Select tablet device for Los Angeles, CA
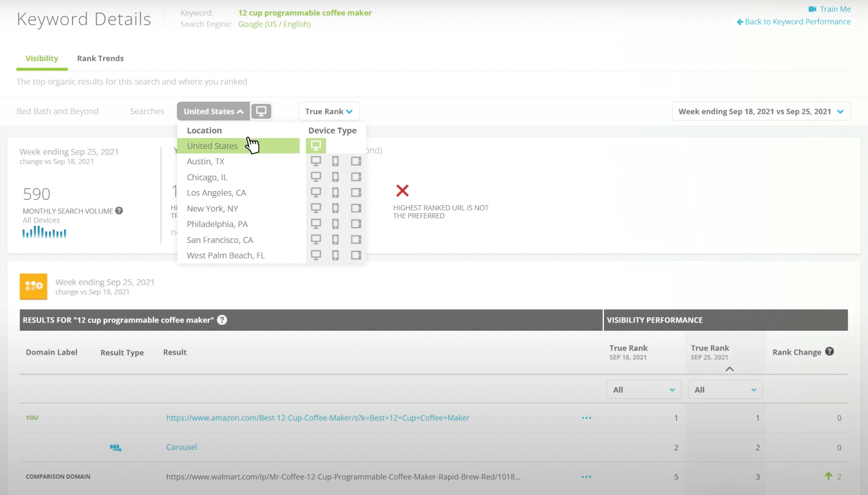868x495 pixels. [356, 192]
